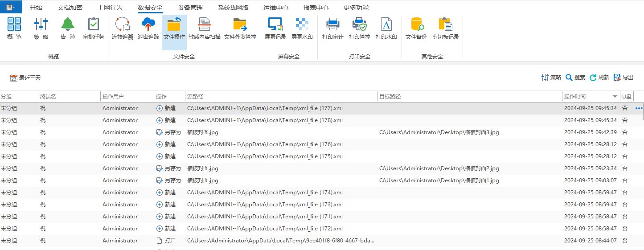The width and height of the screenshot is (644, 250).
Task: Open the 最近三天 date range filter
Action: (25, 78)
